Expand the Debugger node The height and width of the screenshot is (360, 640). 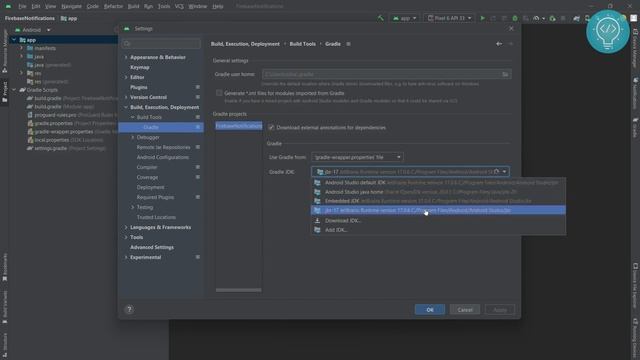coord(132,137)
